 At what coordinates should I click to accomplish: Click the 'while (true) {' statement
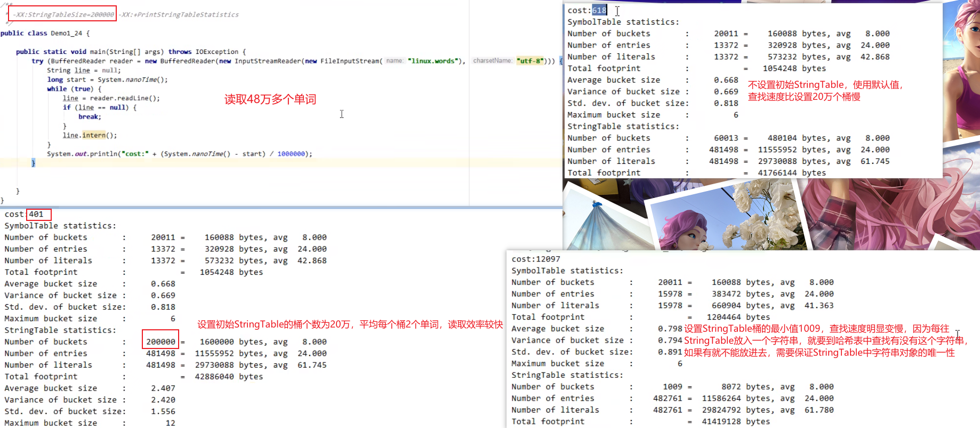[74, 89]
